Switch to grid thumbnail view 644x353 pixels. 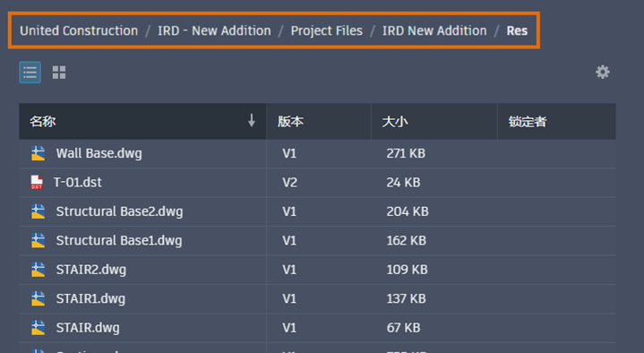59,73
